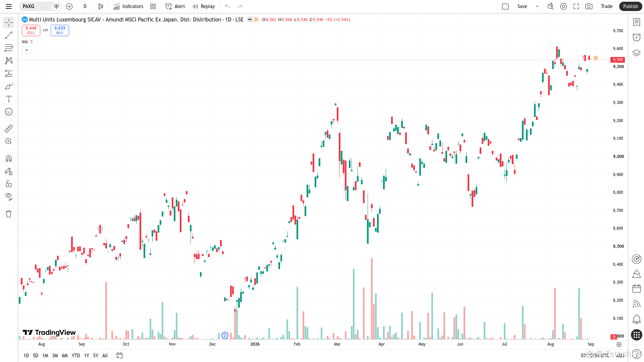Open the indicator templates grid icon

click(153, 6)
